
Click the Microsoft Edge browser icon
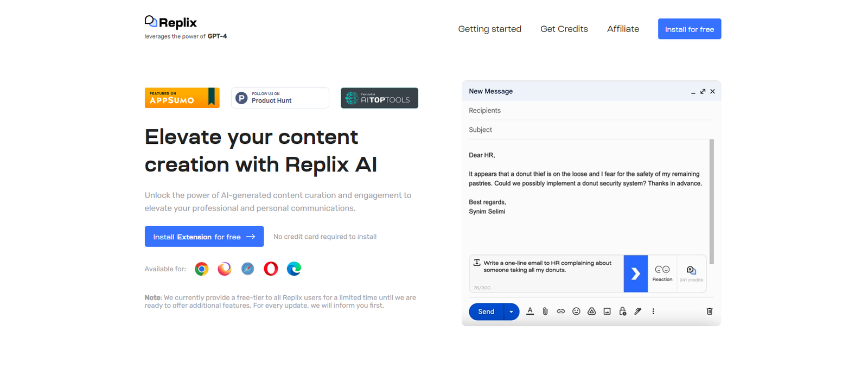[294, 269]
